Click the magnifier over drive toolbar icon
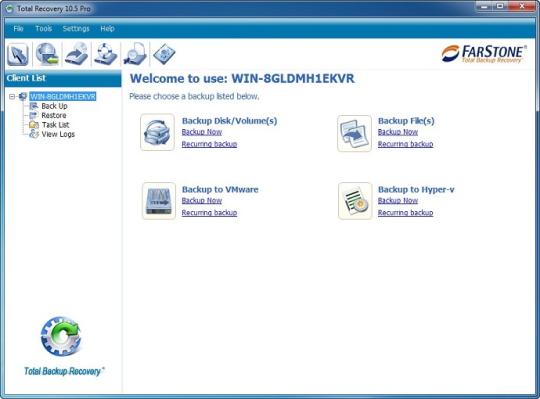540x399 pixels. click(135, 54)
